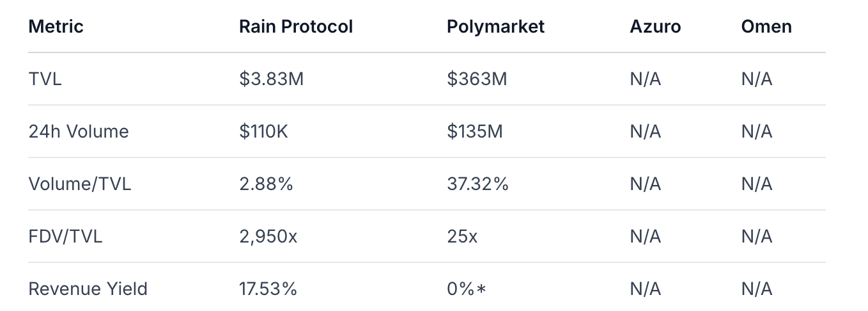Select Polymarket's $363M TVL cell
This screenshot has width=868, height=311.
pos(477,79)
